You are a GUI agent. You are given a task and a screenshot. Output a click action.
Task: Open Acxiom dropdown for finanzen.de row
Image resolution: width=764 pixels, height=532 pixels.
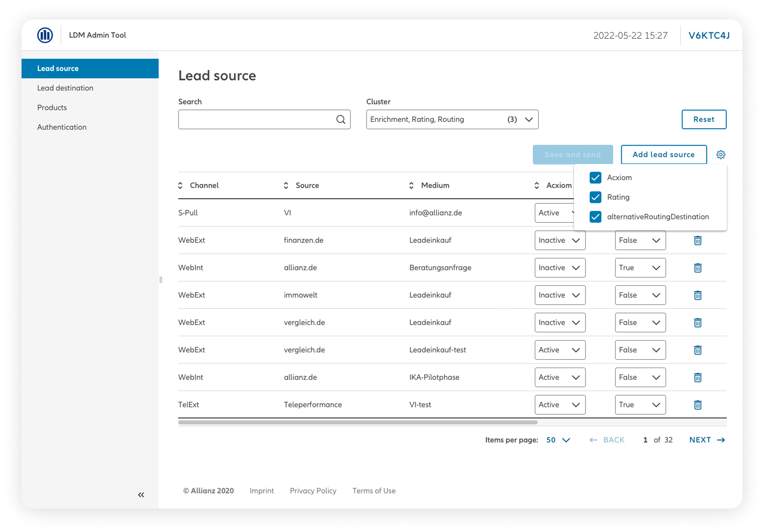(560, 240)
